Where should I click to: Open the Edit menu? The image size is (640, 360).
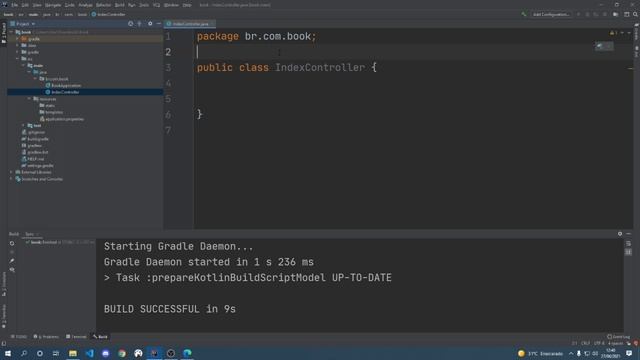(25, 5)
